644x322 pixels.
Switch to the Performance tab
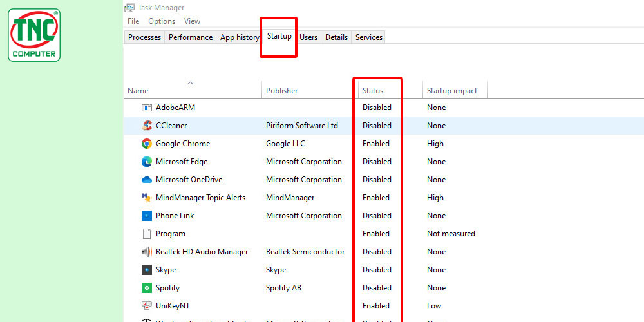coord(191,37)
